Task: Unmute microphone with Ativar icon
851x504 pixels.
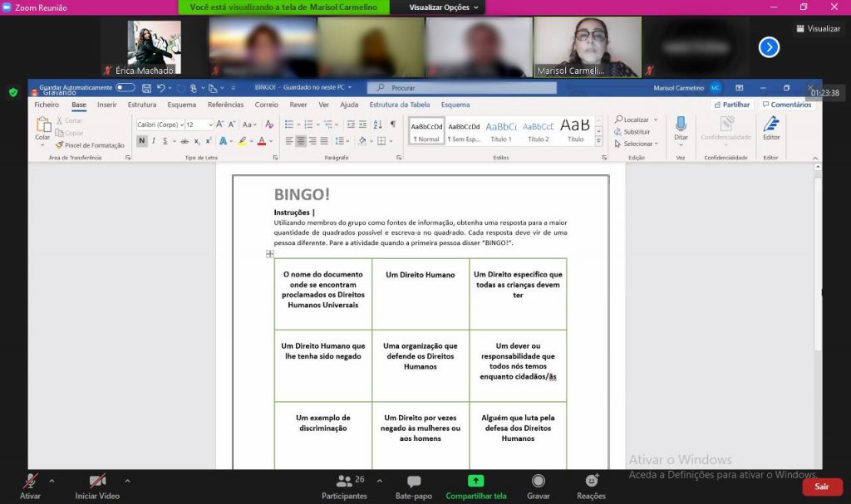Action: point(30,482)
